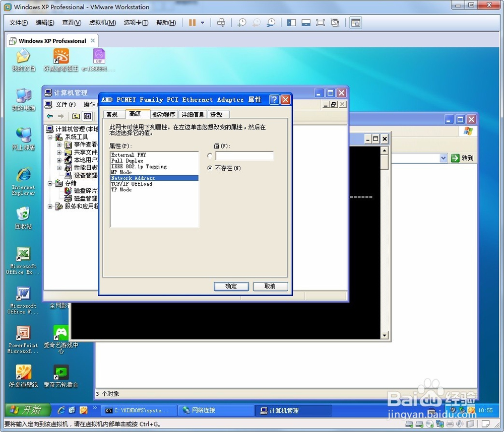
Task: Switch to the 常规 tab in adapter properties
Action: click(112, 114)
